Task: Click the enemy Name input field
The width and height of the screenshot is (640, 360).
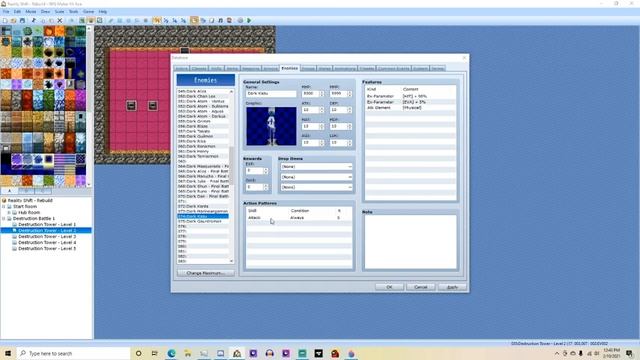Action: tap(271, 93)
